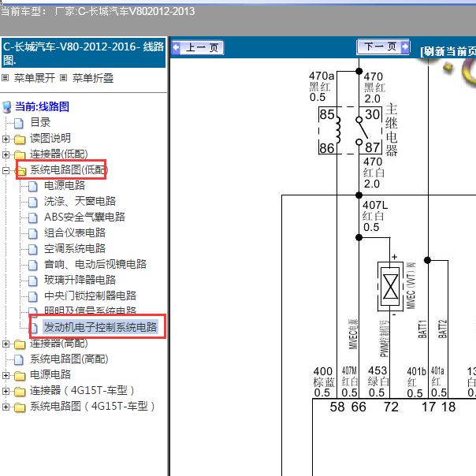Select 连接器(低配) tree label
The image size is (476, 476).
pos(59,154)
